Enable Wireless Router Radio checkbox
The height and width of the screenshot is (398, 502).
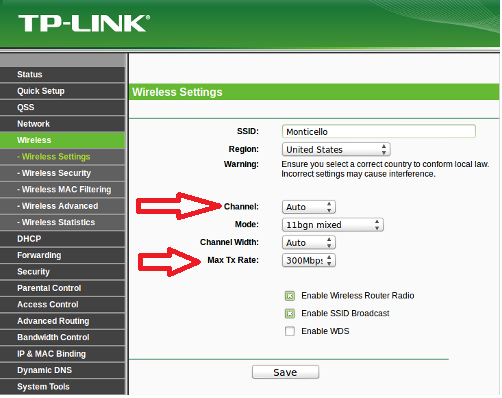290,296
